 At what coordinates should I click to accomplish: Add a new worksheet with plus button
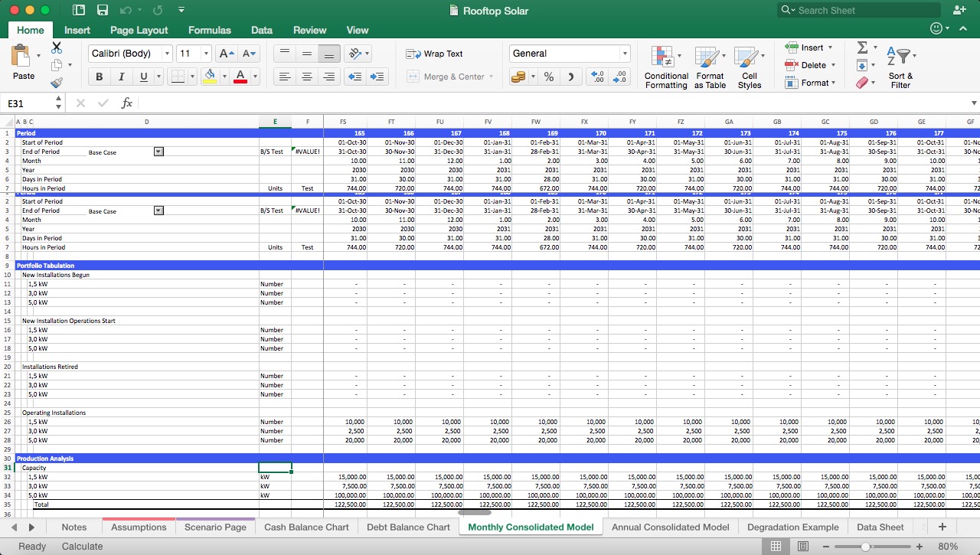[x=942, y=527]
